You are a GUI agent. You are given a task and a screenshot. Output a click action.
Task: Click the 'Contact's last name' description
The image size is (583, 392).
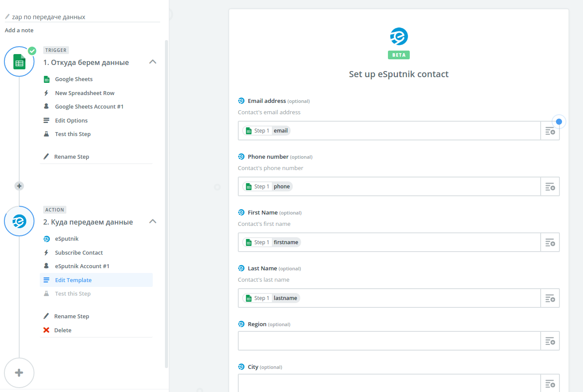264,280
